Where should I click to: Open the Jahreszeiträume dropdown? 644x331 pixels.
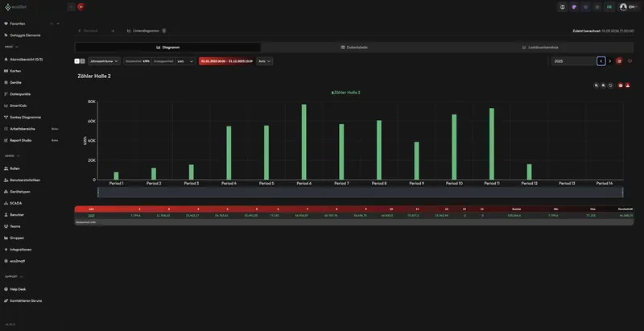[x=105, y=61]
